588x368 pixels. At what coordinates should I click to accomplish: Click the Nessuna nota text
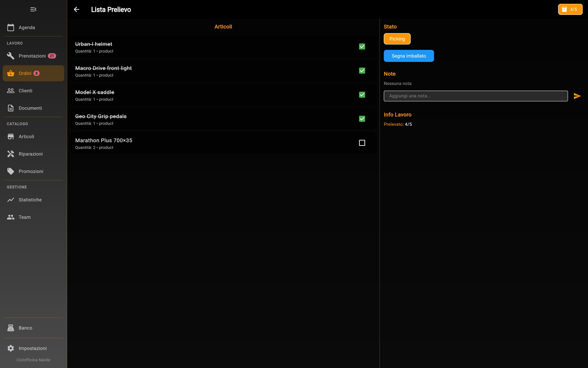[x=398, y=83]
